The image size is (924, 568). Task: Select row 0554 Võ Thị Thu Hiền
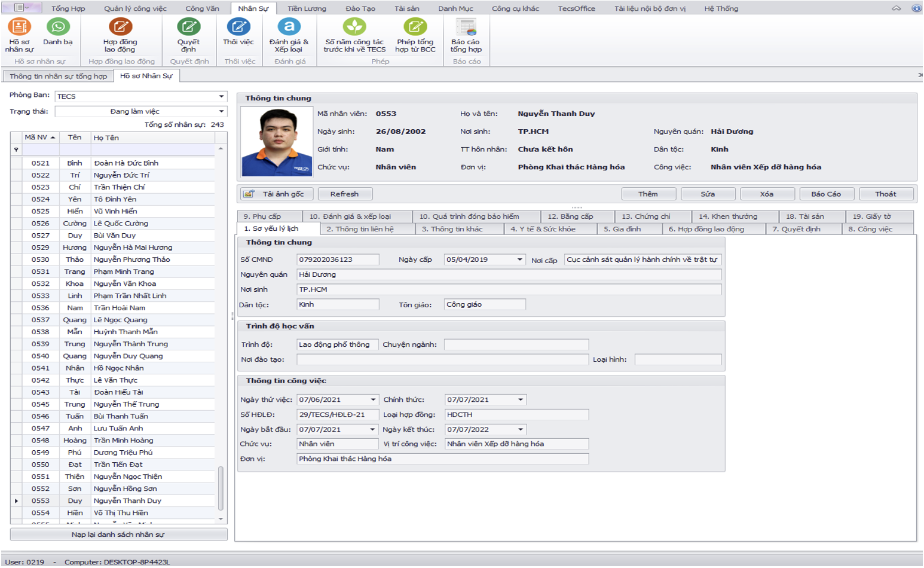tap(114, 512)
